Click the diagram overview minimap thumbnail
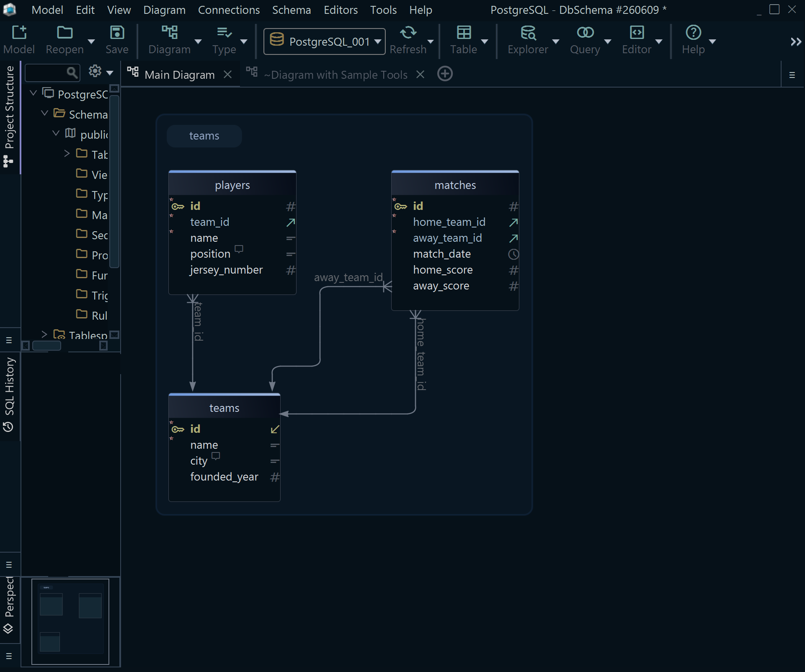 (70, 622)
